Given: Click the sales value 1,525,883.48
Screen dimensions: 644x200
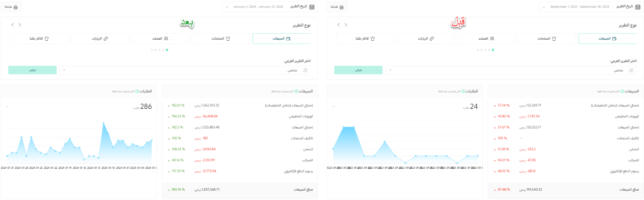Looking at the screenshot, I should 207,127.
